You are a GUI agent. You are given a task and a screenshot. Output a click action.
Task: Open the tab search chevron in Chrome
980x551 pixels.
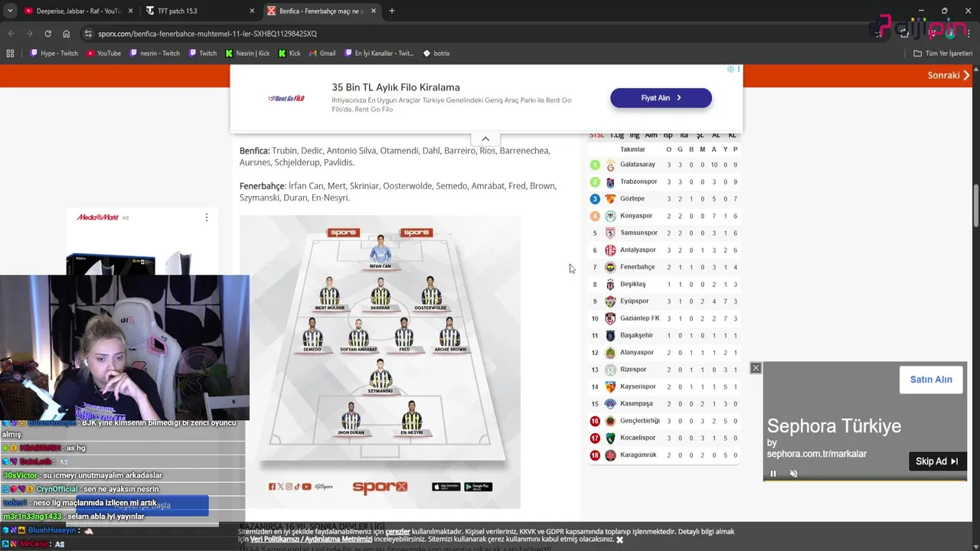pos(10,11)
